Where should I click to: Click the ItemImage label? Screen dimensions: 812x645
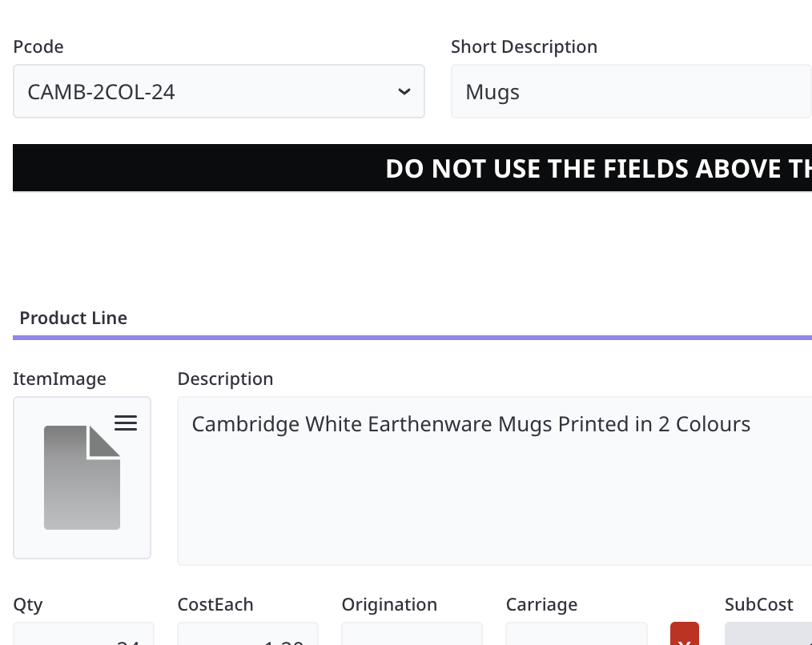pyautogui.click(x=59, y=379)
